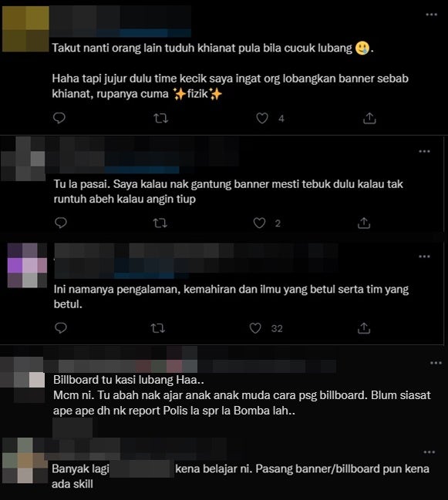Share the 'Tu la pasai' tweet
Screen dimensions: 448x500
tap(364, 223)
